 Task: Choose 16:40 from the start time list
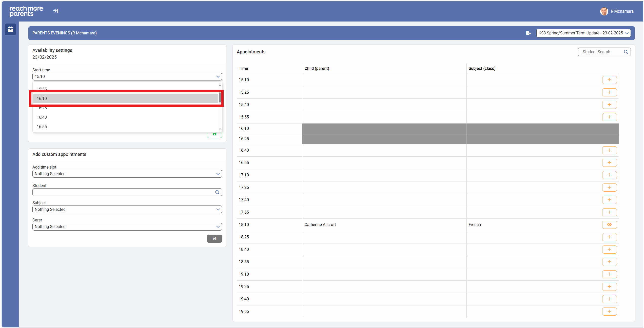[125, 117]
